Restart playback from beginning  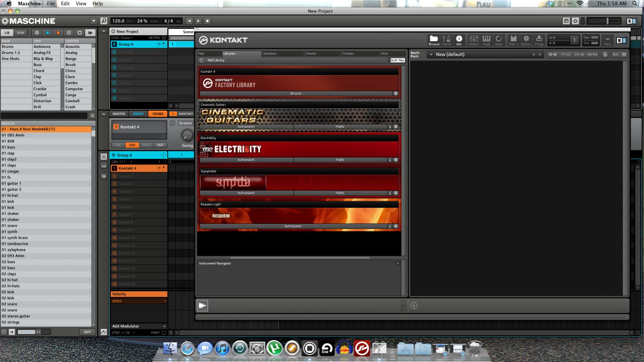(x=189, y=21)
